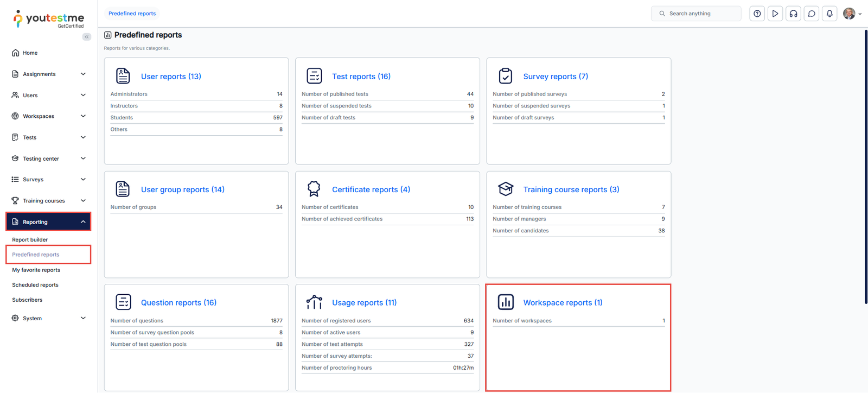Click the page vertical scrollbar
The height and width of the screenshot is (393, 868).
click(x=865, y=163)
